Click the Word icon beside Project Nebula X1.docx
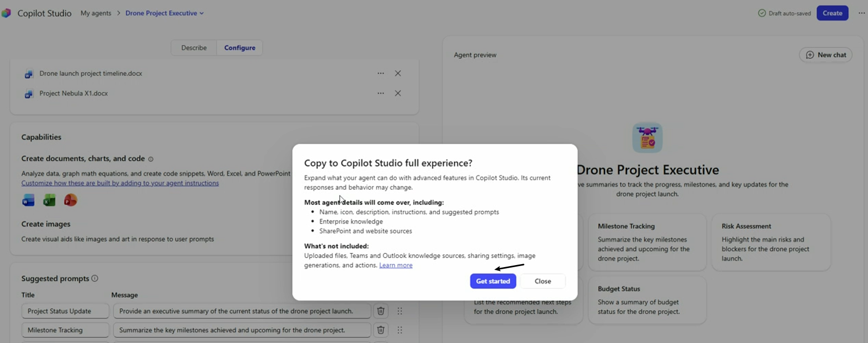 click(x=29, y=94)
